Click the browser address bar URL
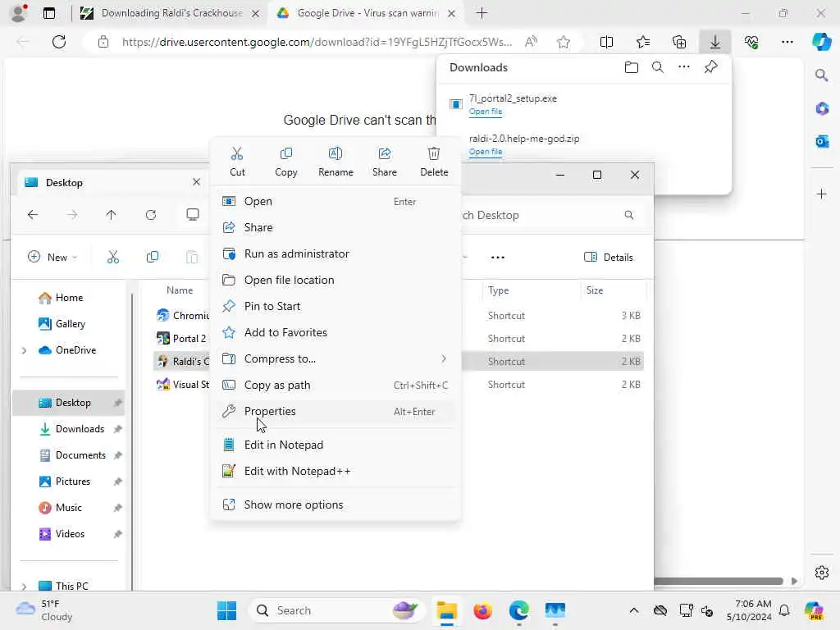This screenshot has width=840, height=630. [x=317, y=42]
